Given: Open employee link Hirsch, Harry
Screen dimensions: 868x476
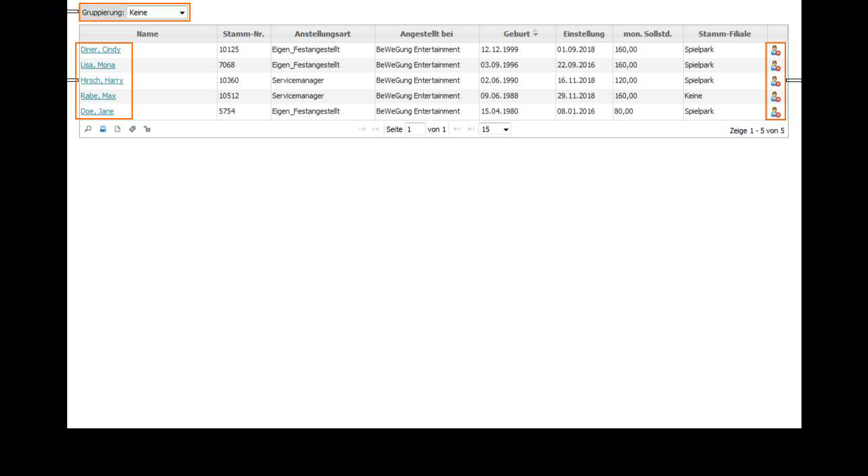Looking at the screenshot, I should click(x=102, y=81).
